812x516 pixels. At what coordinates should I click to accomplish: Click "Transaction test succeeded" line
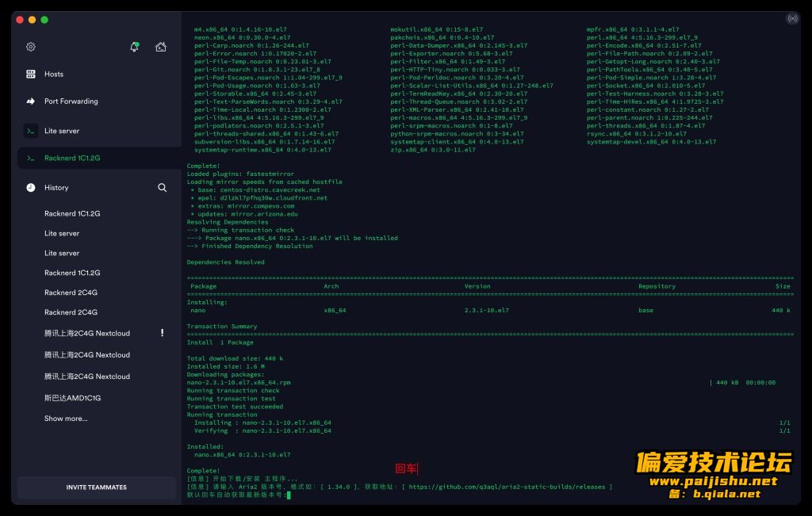pos(235,407)
